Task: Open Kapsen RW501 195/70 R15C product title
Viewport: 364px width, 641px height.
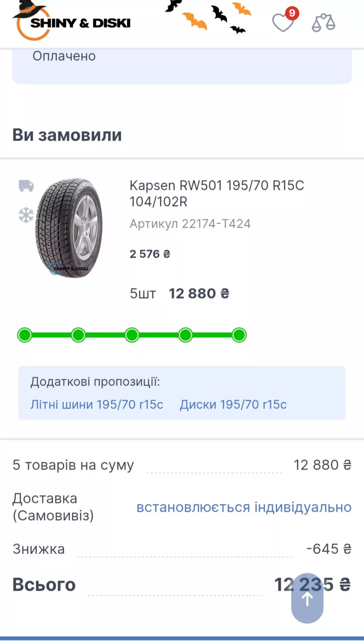Action: coord(217,193)
